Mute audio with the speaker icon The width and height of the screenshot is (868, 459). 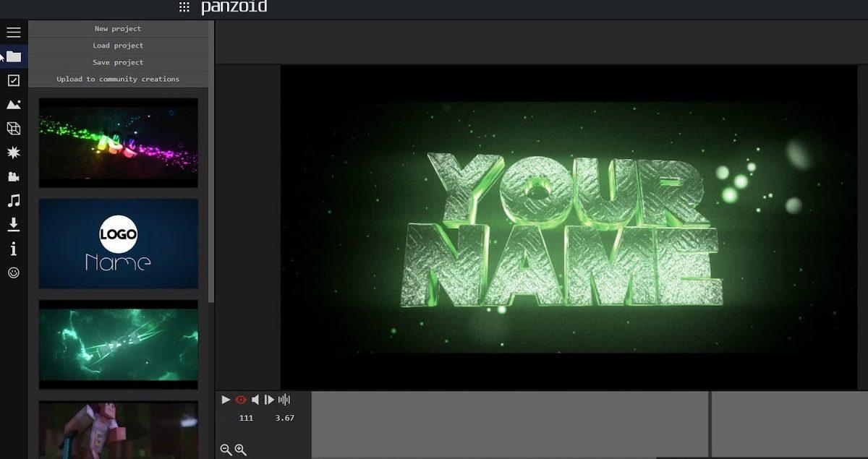coord(255,400)
